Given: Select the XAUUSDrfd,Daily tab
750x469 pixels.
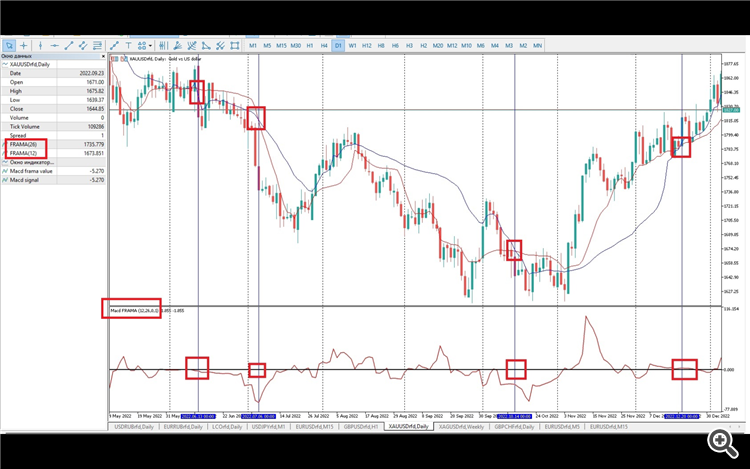Looking at the screenshot, I should (408, 426).
